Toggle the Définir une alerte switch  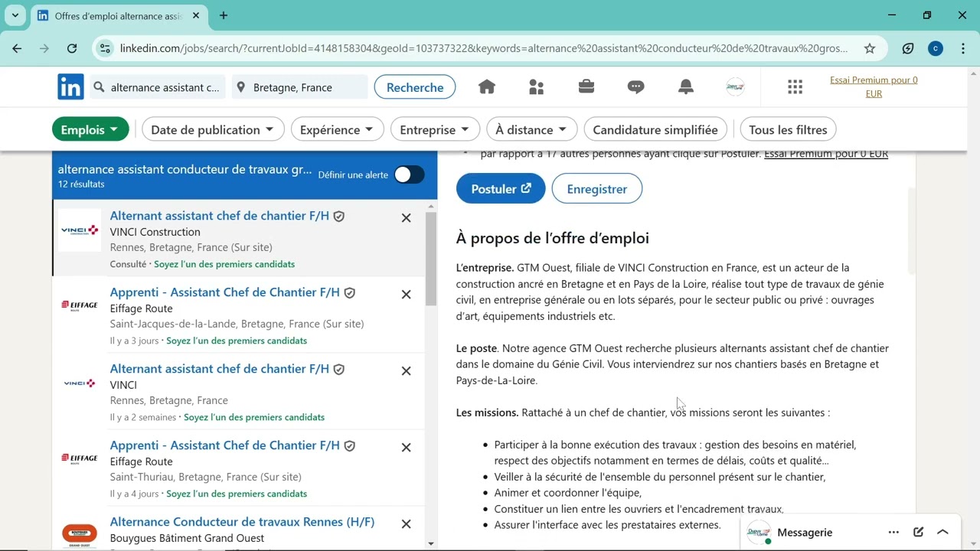click(x=410, y=174)
